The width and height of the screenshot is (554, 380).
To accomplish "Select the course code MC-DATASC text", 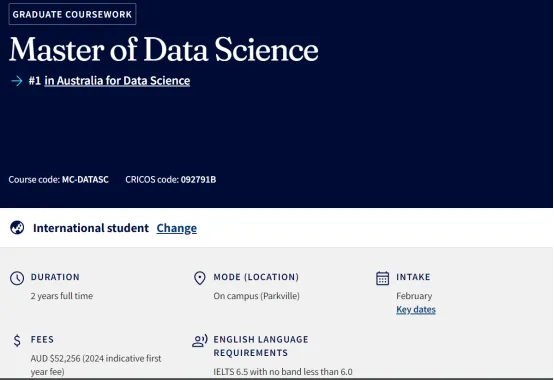I will 85,179.
